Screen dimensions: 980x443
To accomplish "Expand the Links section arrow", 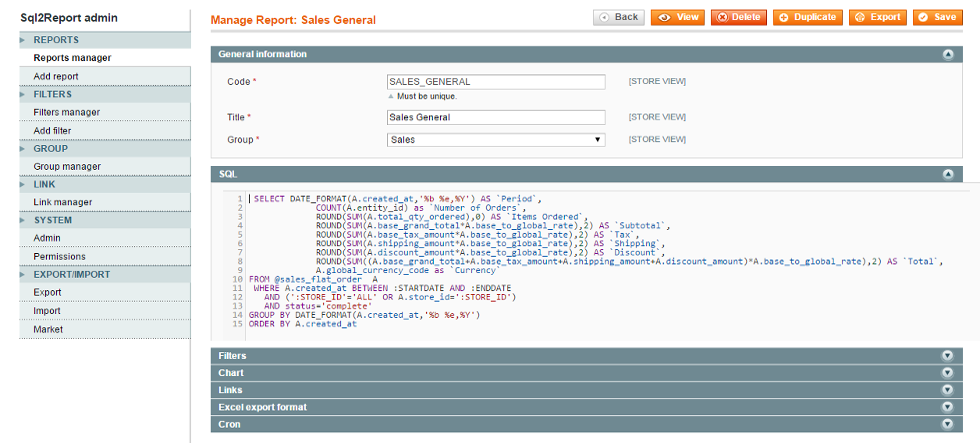I will point(948,390).
